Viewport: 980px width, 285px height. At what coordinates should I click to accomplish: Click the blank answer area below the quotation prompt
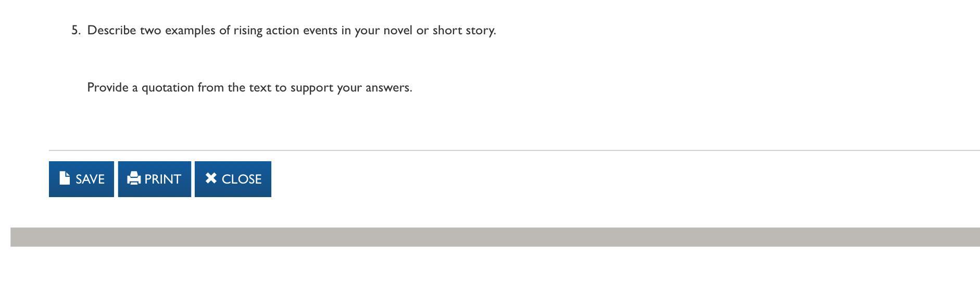291,119
